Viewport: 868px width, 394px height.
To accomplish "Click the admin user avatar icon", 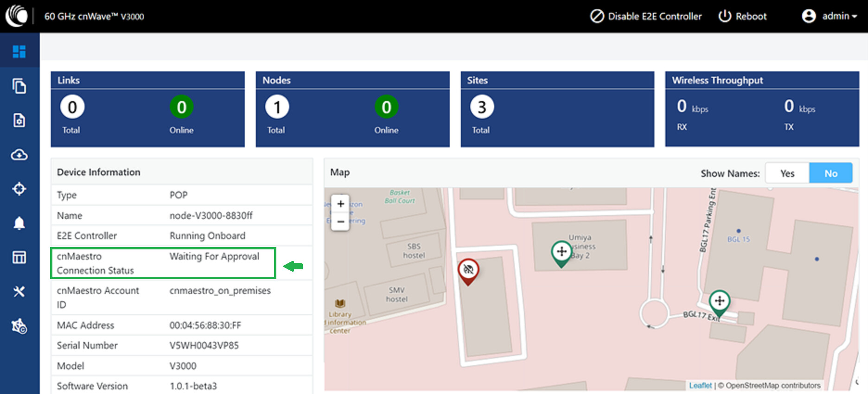I will click(809, 16).
